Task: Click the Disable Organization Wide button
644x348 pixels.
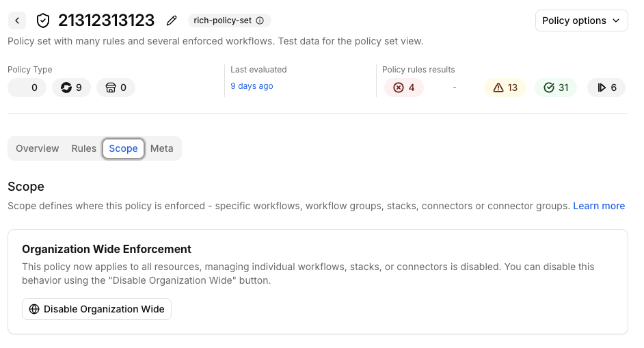Action: [x=97, y=309]
